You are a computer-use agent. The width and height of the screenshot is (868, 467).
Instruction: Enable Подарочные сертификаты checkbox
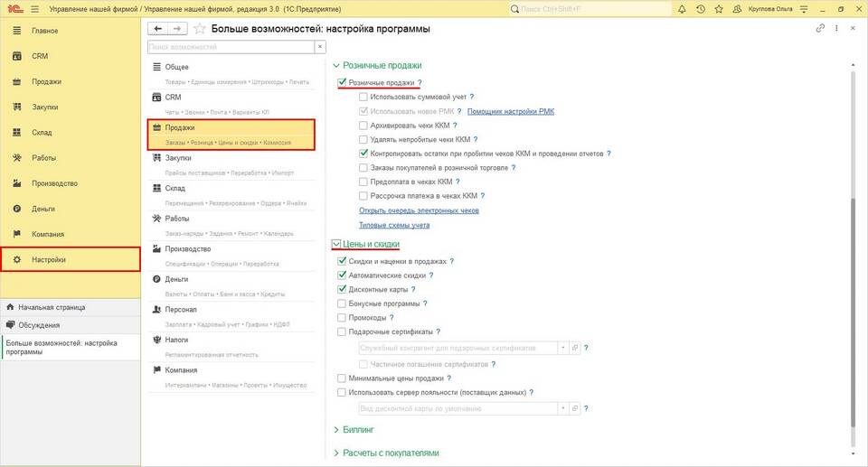(342, 332)
